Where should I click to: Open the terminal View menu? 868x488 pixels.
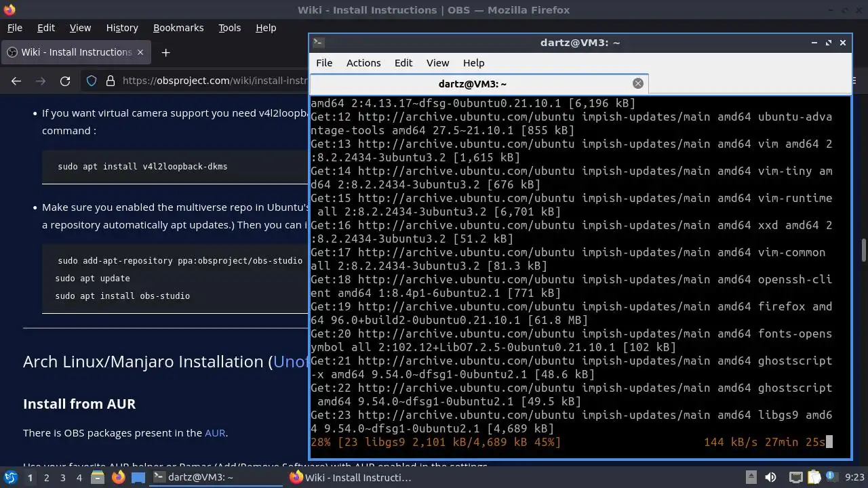point(437,62)
